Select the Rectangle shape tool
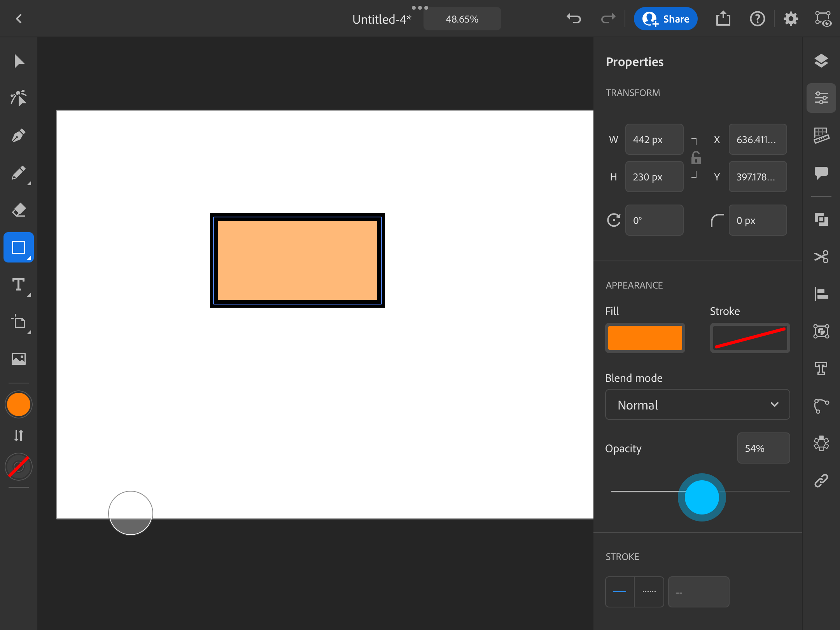 pos(19,247)
